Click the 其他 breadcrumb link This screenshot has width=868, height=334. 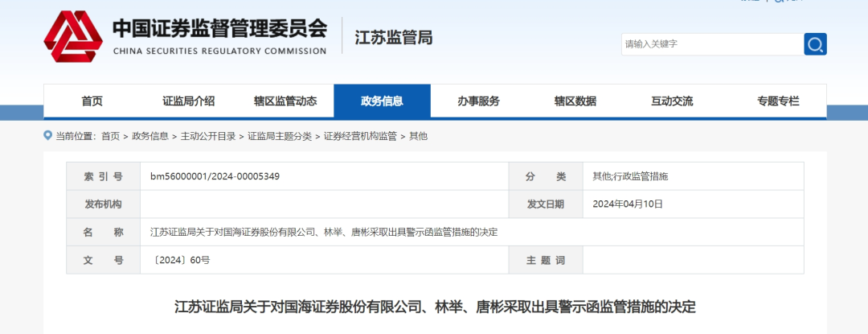pos(418,136)
